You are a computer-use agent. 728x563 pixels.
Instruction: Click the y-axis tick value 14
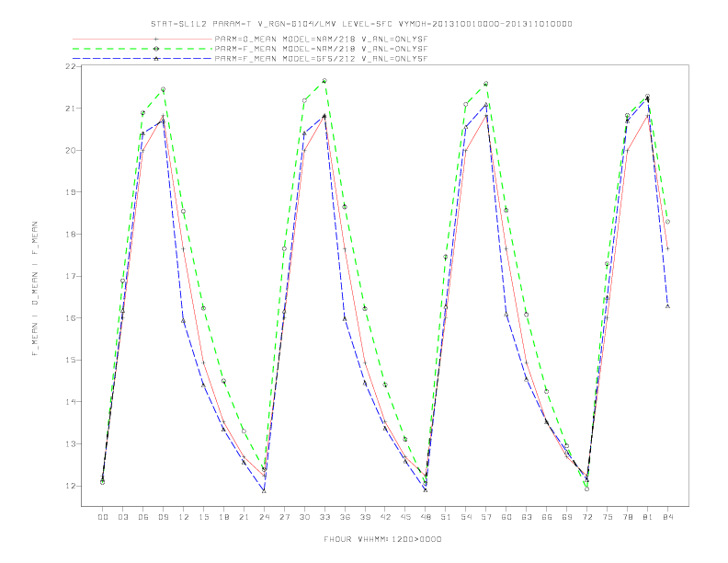click(x=70, y=402)
